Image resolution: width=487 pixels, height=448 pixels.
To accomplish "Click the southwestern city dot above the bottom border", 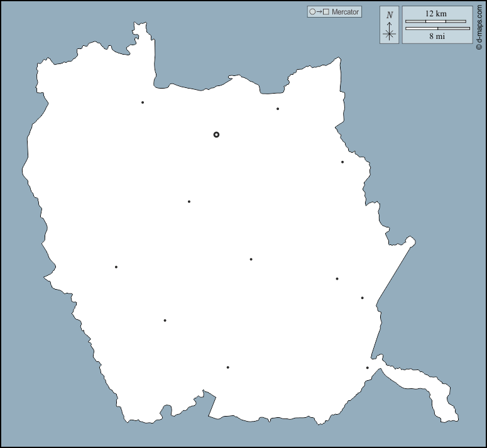I will [165, 320].
